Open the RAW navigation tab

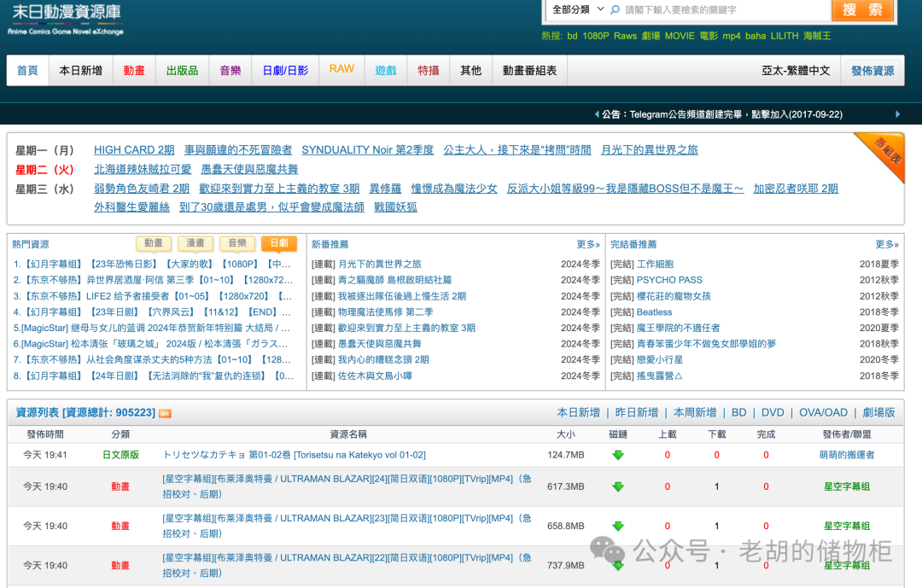click(x=341, y=69)
